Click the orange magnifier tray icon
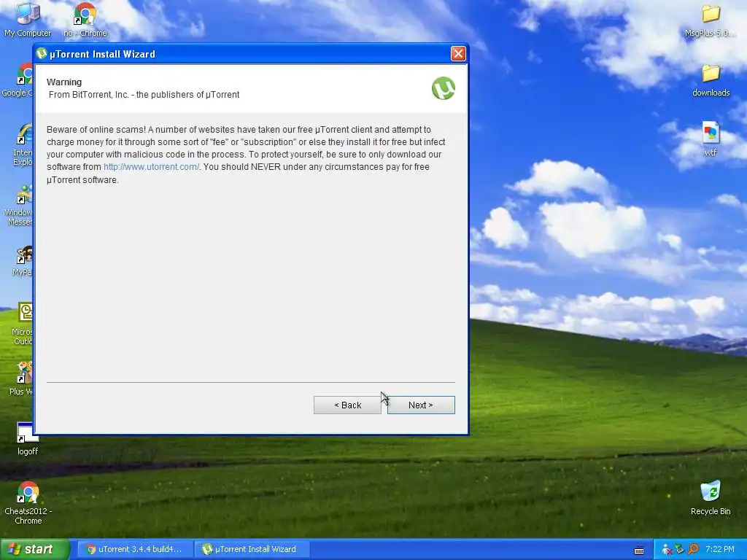 tap(693, 550)
